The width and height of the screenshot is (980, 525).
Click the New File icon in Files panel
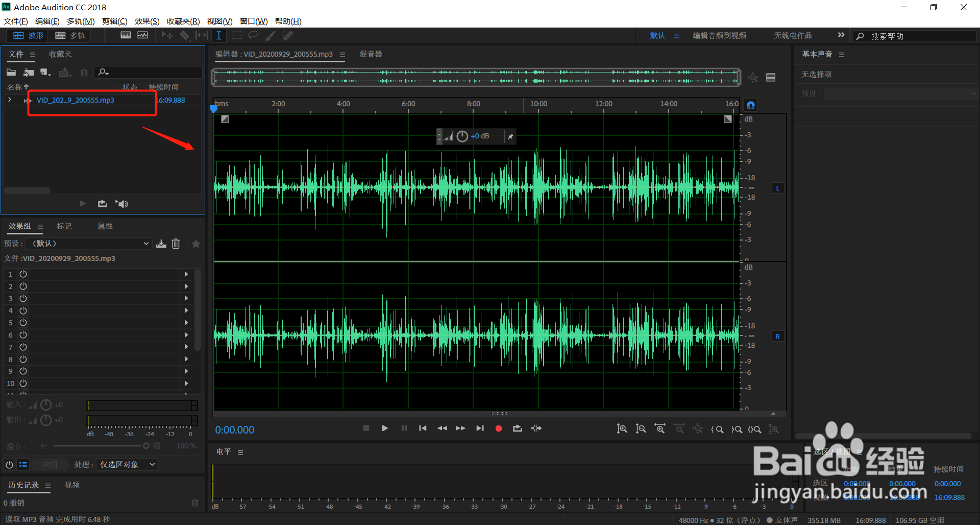point(46,73)
